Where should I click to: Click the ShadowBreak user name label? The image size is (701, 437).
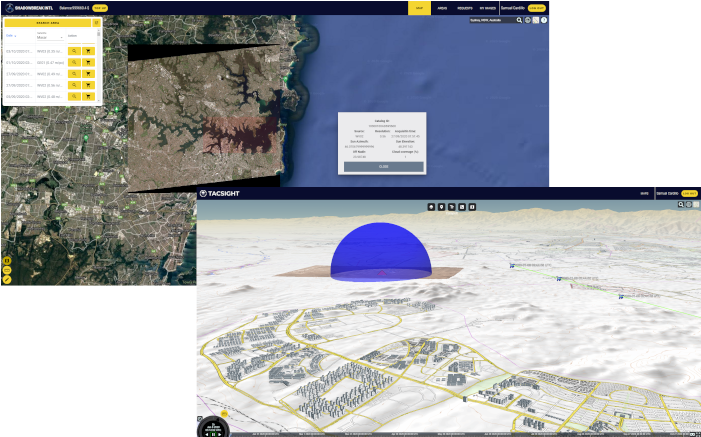pyautogui.click(x=513, y=8)
